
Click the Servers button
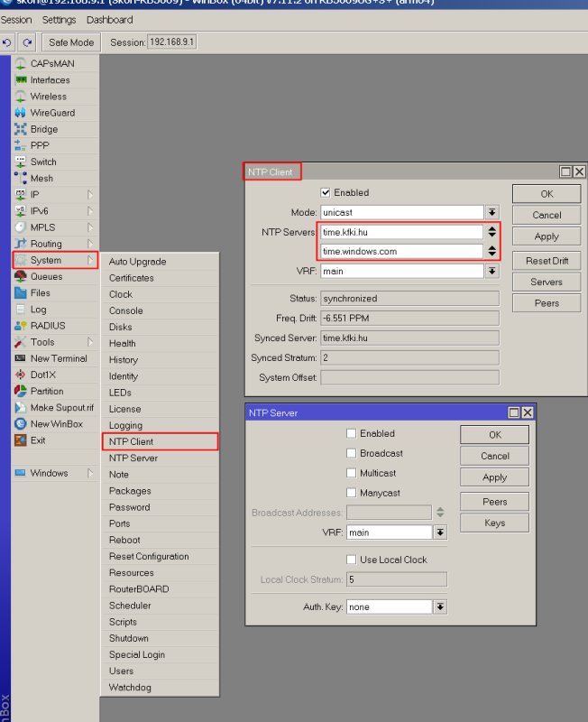pos(547,282)
